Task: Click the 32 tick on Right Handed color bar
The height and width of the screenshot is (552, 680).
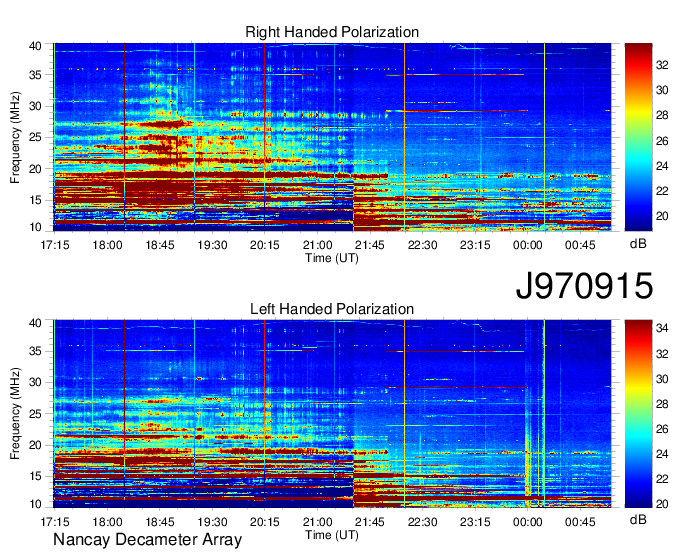Action: tap(662, 65)
